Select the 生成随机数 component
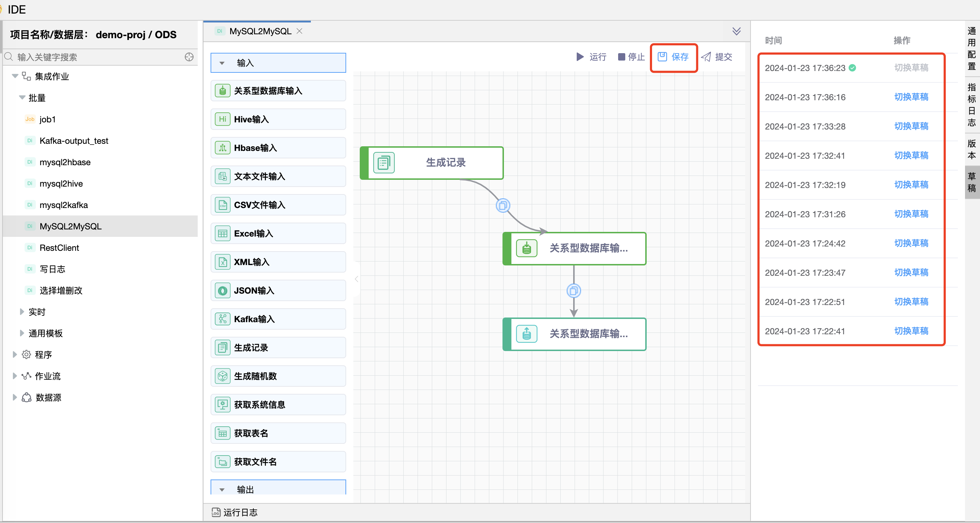Screen dimensions: 980x523 [x=278, y=376]
